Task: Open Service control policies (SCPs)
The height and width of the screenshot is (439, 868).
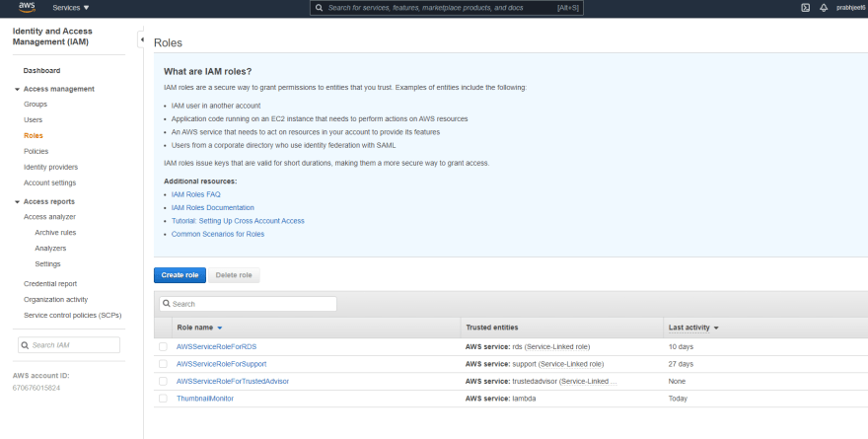Action: (73, 316)
